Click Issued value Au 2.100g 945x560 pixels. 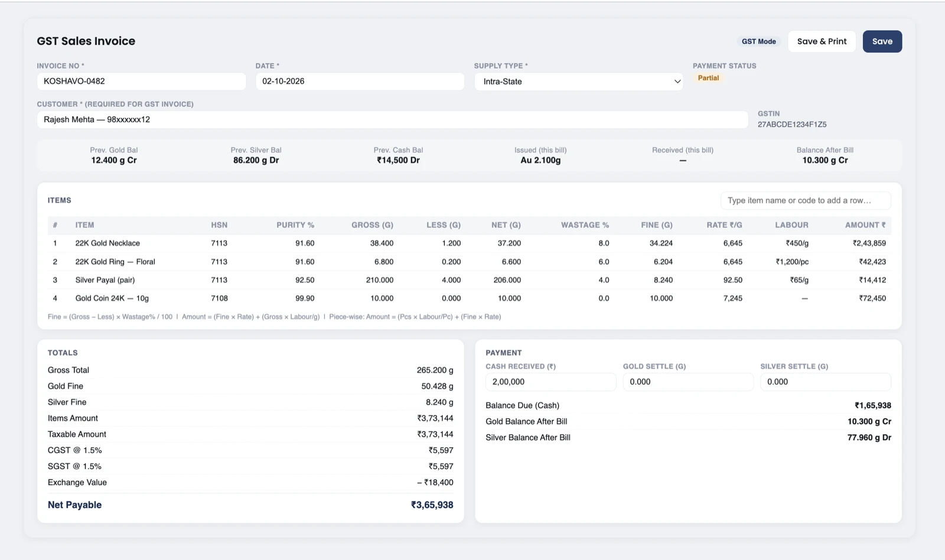540,160
